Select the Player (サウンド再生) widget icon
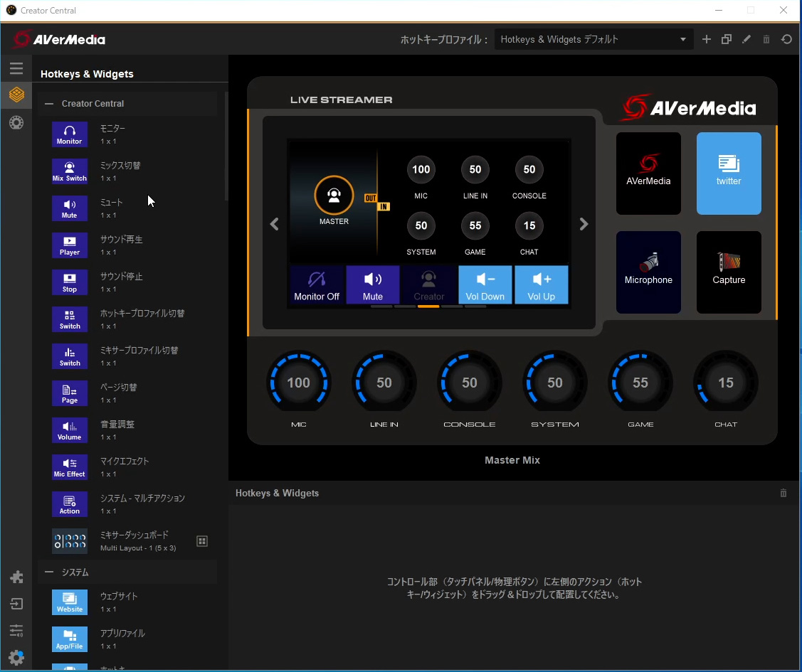802x672 pixels. click(x=70, y=245)
